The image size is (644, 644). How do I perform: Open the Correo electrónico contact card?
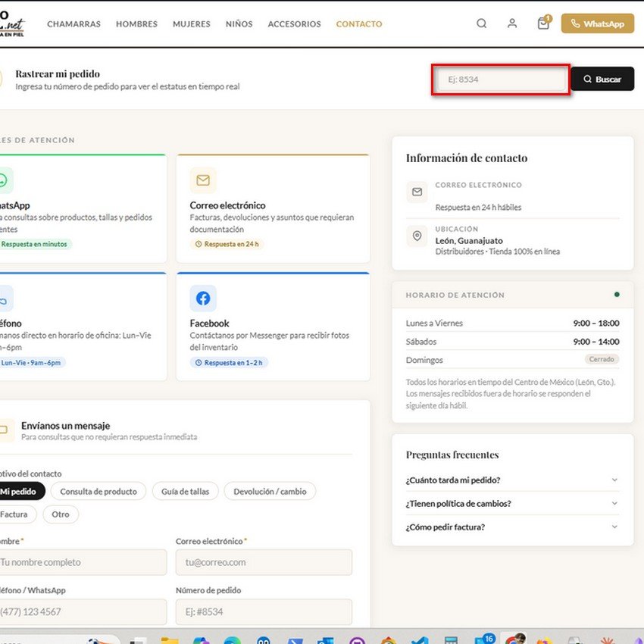tap(273, 208)
